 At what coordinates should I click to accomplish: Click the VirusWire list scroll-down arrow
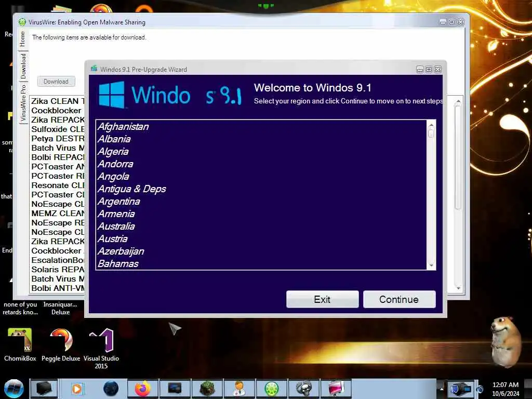click(458, 288)
